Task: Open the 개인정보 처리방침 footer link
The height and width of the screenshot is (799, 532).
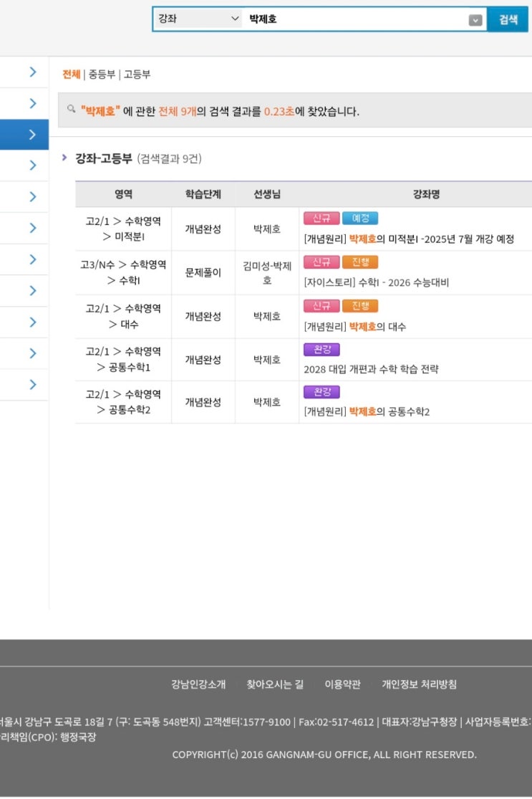Action: 419,684
